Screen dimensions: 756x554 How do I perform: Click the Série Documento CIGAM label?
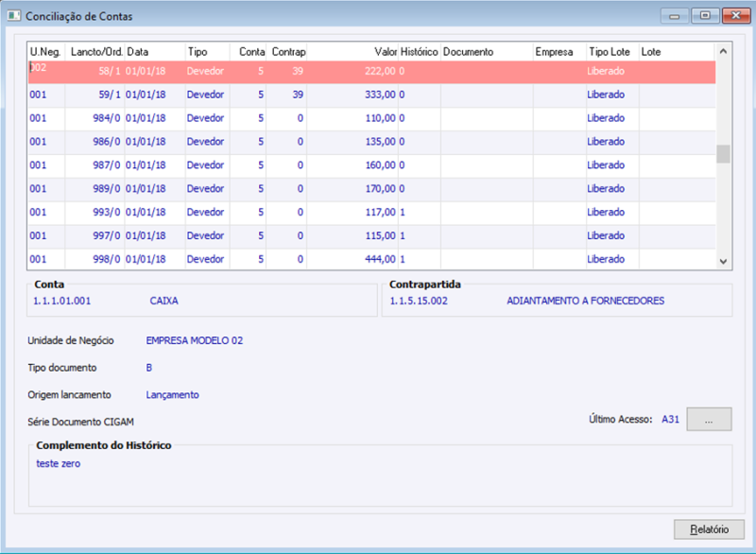[80, 422]
